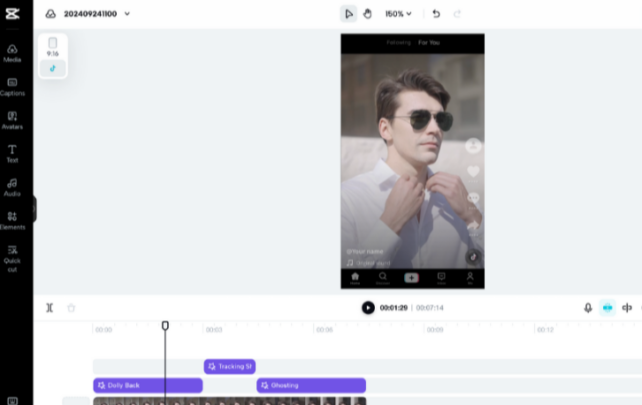Viewport: 642px width, 405px height.
Task: Play the video preview
Action: [368, 308]
